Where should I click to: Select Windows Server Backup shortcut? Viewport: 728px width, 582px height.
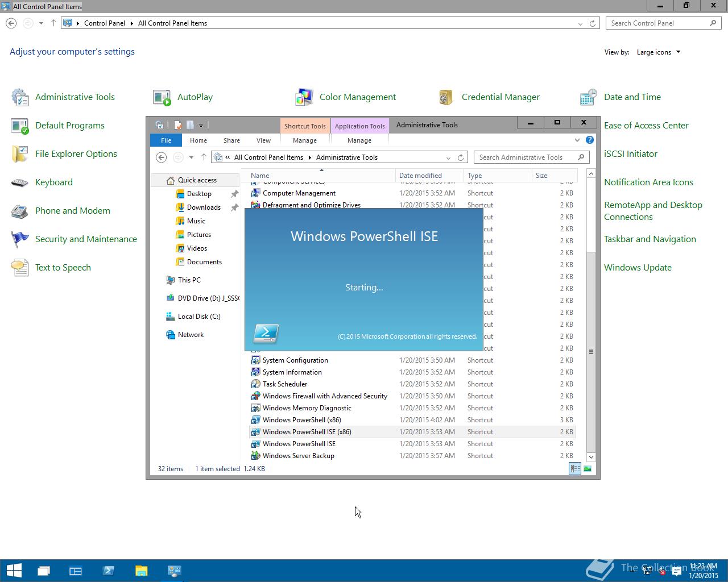click(413, 456)
